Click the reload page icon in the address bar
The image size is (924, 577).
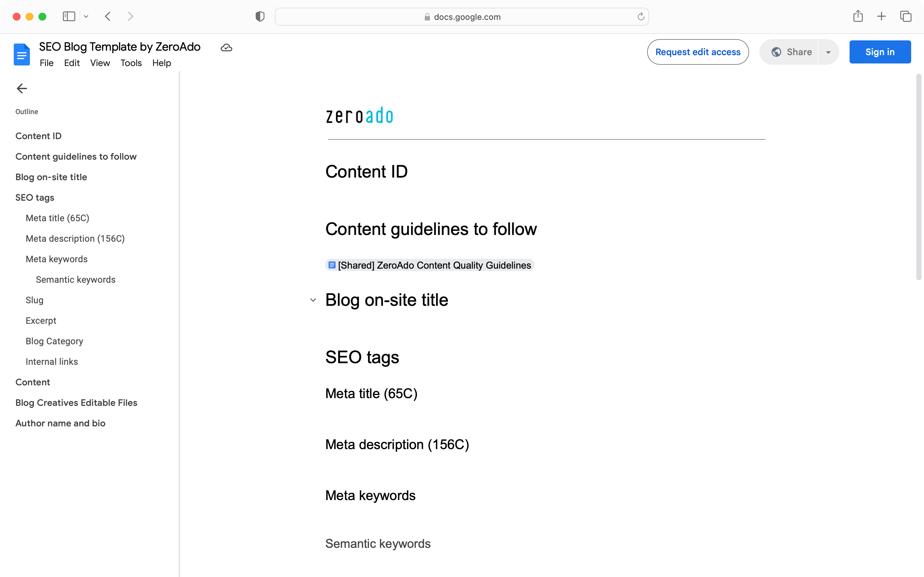(640, 16)
